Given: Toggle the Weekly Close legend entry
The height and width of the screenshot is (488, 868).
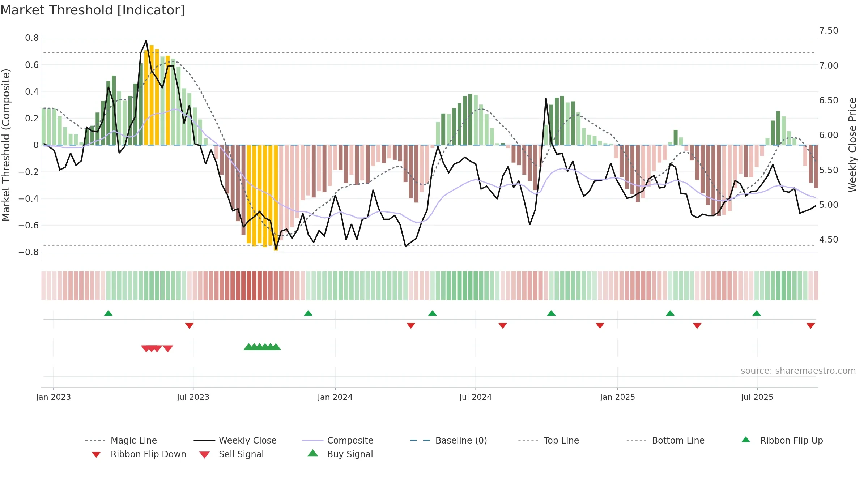Looking at the screenshot, I should click(x=235, y=440).
